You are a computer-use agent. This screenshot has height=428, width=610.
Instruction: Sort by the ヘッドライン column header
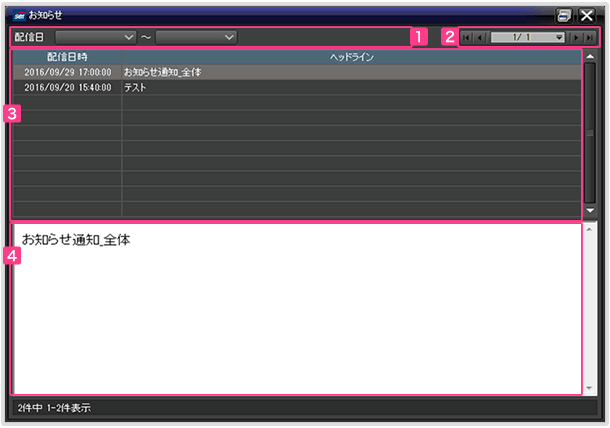pos(351,57)
